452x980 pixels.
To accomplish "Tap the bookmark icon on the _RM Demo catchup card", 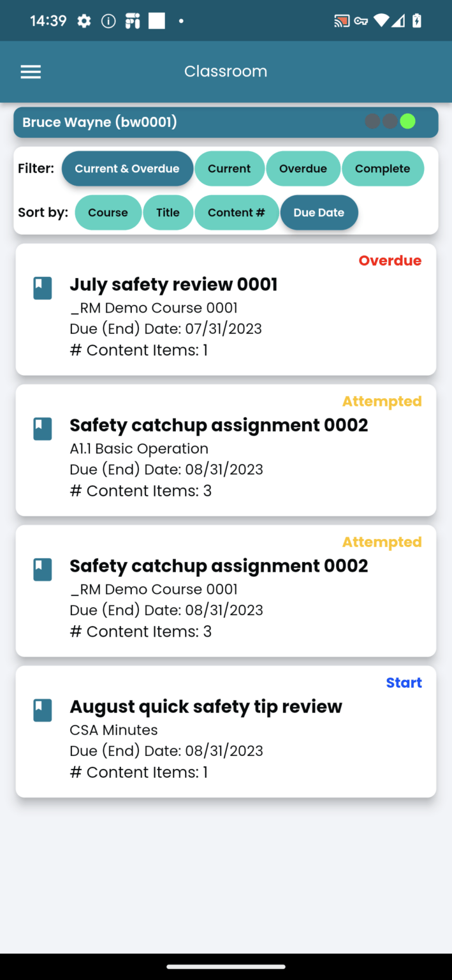I will click(x=42, y=569).
